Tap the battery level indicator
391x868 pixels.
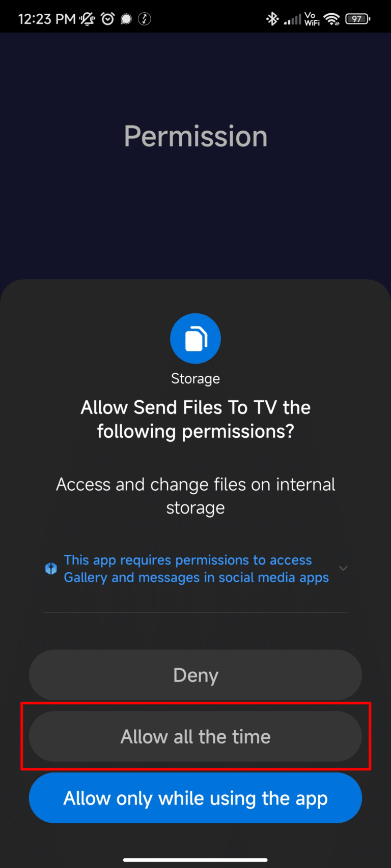358,19
